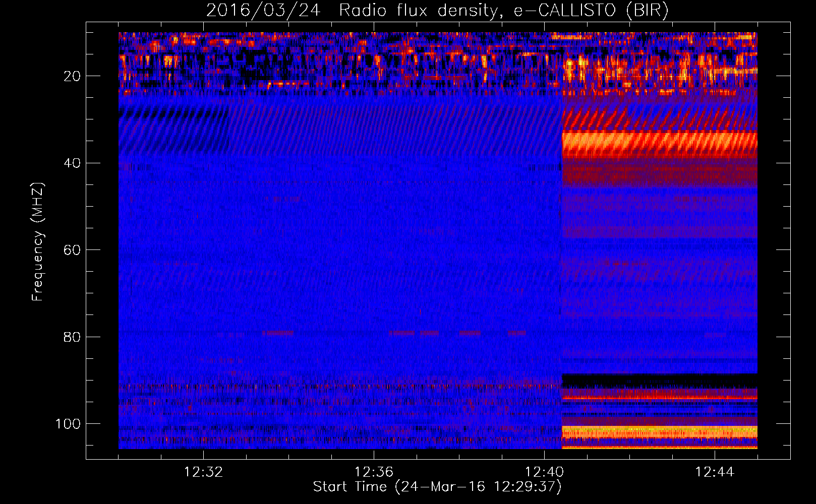Select the 'Frequency (MHZ)' axis label
This screenshot has width=816, height=504.
(38, 242)
